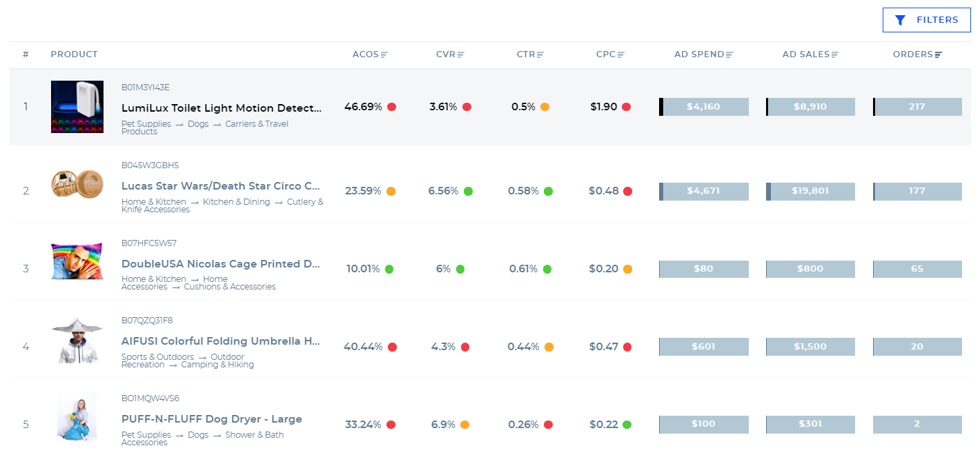This screenshot has width=980, height=455.
Task: Click green status dot beside $0.22 CPC
Action: 627,425
